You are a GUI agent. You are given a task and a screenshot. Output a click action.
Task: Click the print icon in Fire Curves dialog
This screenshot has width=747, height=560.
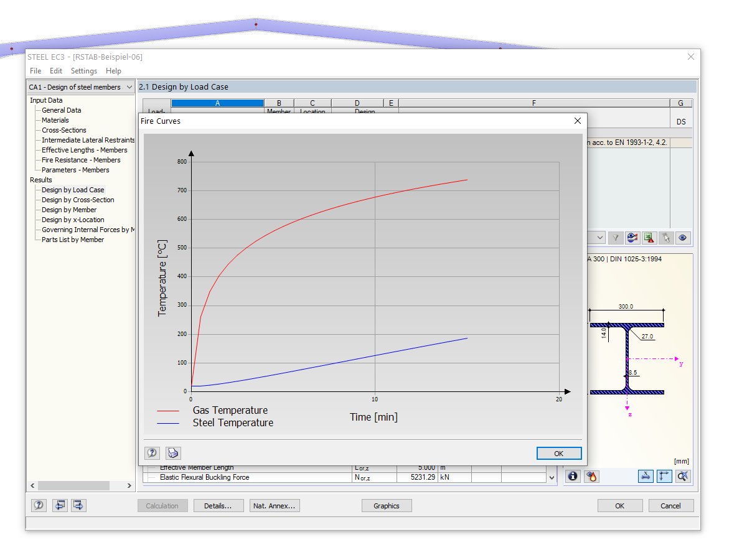point(172,453)
